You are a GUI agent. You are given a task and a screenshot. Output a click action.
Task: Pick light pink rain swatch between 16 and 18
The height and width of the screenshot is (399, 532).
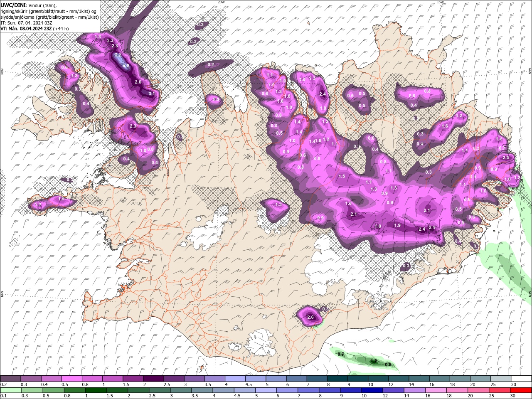click(x=436, y=390)
